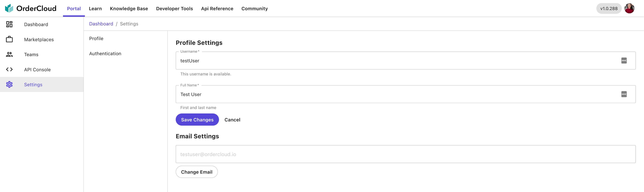The height and width of the screenshot is (192, 644).
Task: Click the Change Email button
Action: 196,172
